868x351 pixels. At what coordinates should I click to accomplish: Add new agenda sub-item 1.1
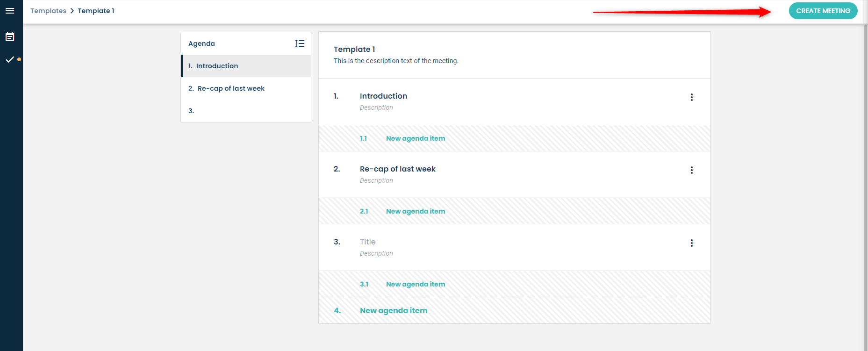click(415, 138)
